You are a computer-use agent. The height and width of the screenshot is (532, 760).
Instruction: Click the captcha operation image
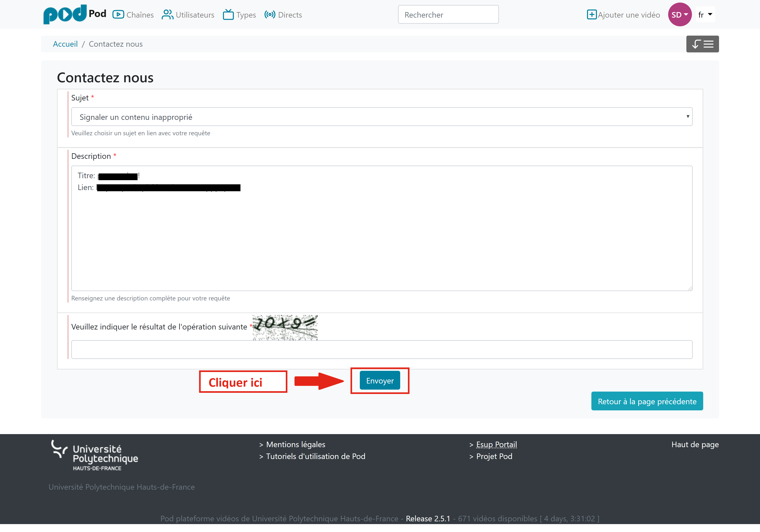pyautogui.click(x=285, y=327)
